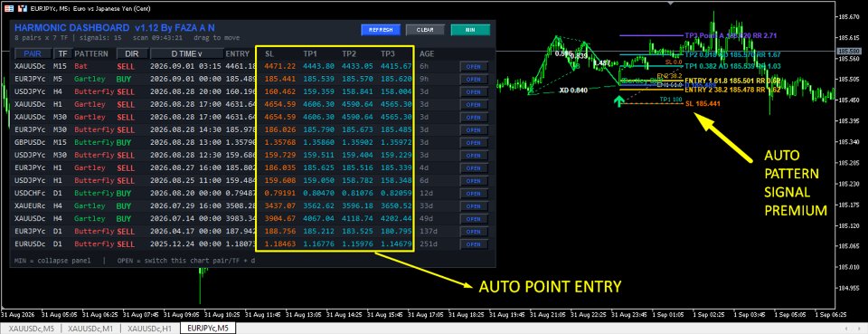Viewport: 868px width, 334px height.
Task: Click the REFRESH button
Action: click(381, 30)
